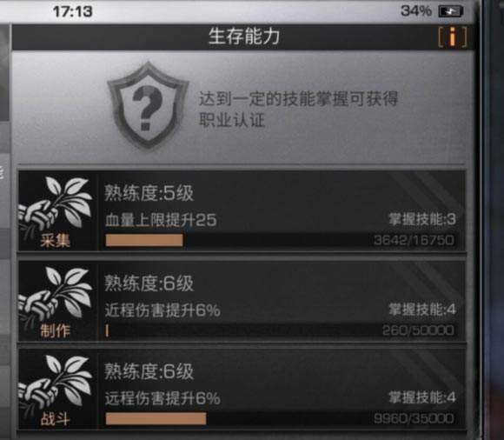Tap 血量上限提升25 bonus text
Viewport: 504px width, 440px height.
click(161, 220)
